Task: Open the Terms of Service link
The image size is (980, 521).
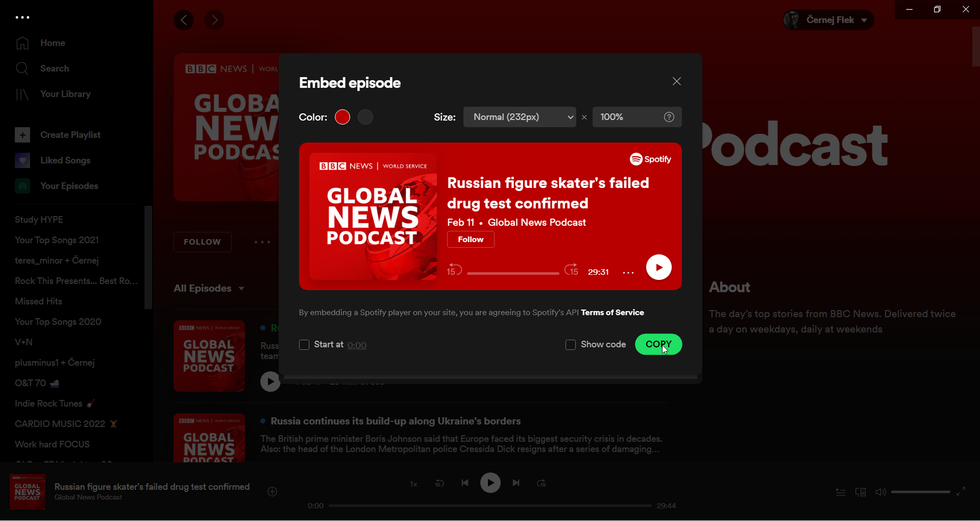Action: click(x=612, y=312)
